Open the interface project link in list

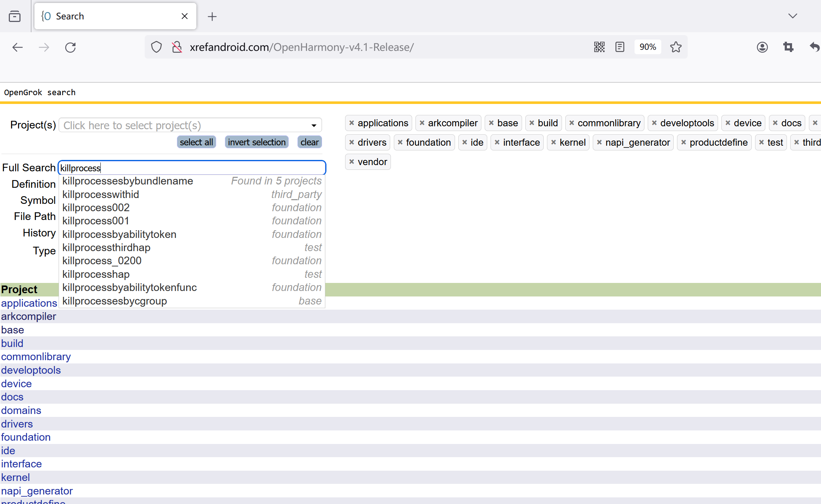[x=21, y=464]
